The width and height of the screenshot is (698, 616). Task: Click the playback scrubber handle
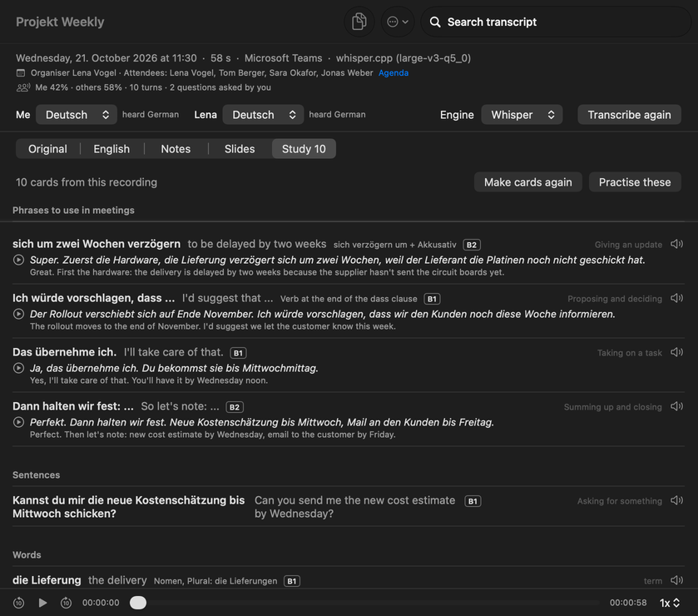pyautogui.click(x=138, y=603)
